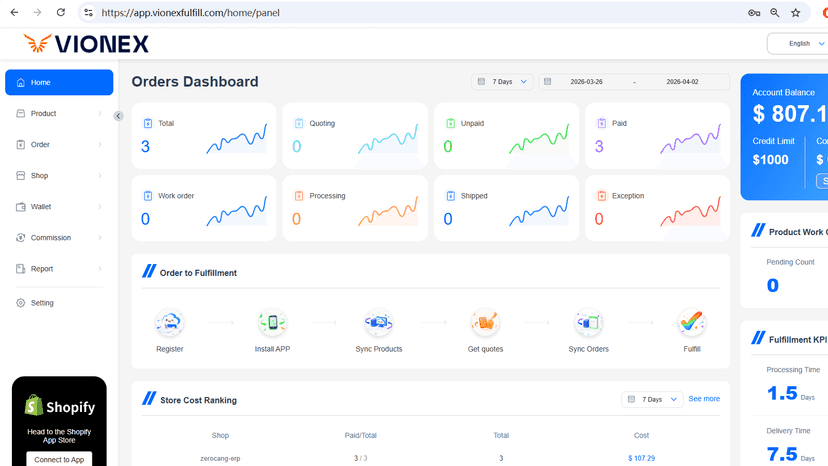
Task: Click the Connect to App button
Action: click(59, 460)
